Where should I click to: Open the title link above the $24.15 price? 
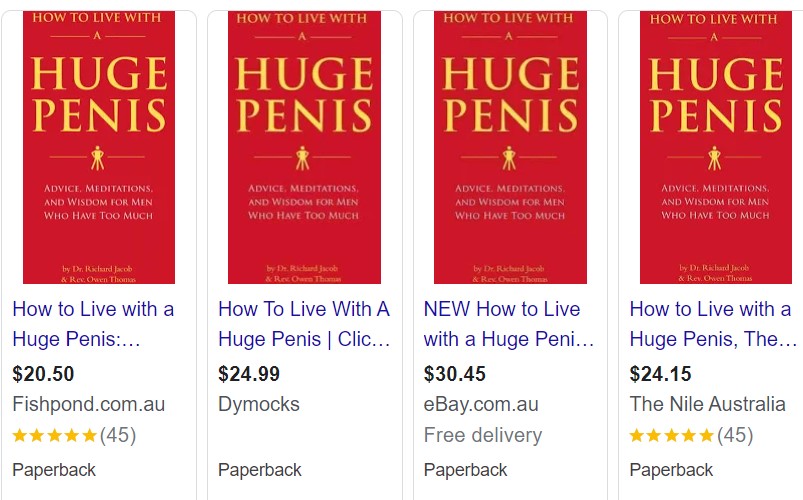713,324
